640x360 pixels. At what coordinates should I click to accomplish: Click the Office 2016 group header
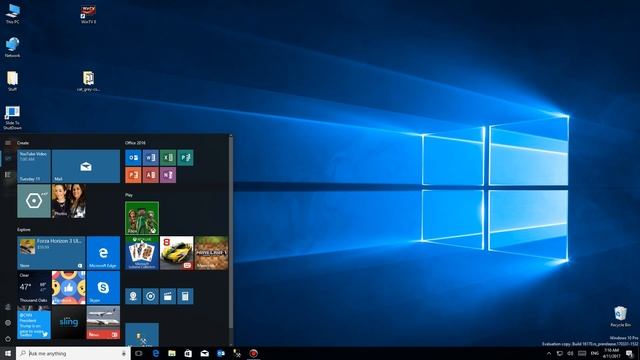coord(136,143)
